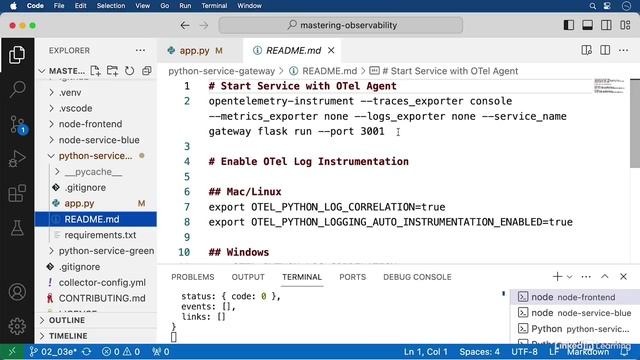Open markdown preview to the side
The height and width of the screenshot is (360, 640).
[x=587, y=50]
